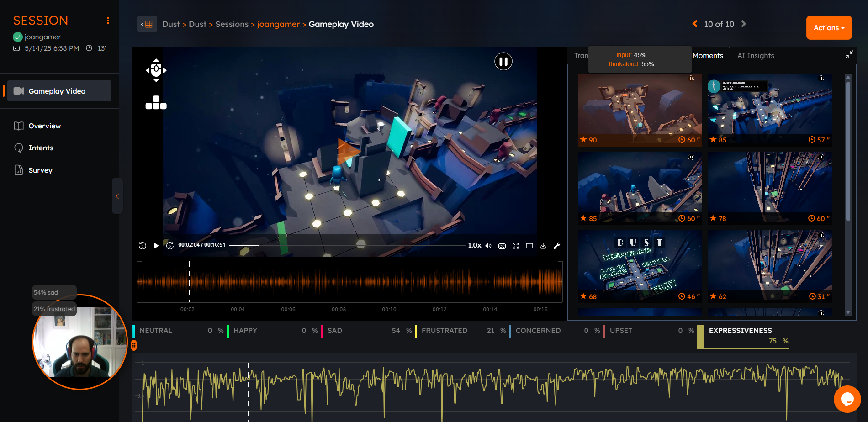868x422 pixels.
Task: Open moment thumbnail rated 78
Action: (x=769, y=188)
